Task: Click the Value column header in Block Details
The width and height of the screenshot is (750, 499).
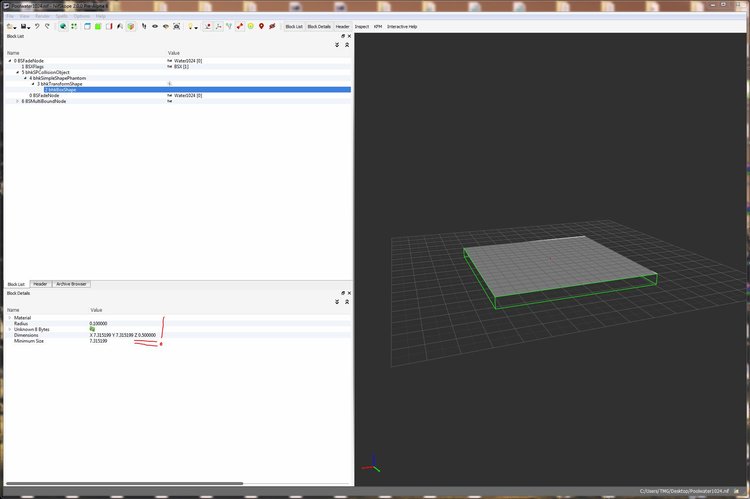Action: 97,310
